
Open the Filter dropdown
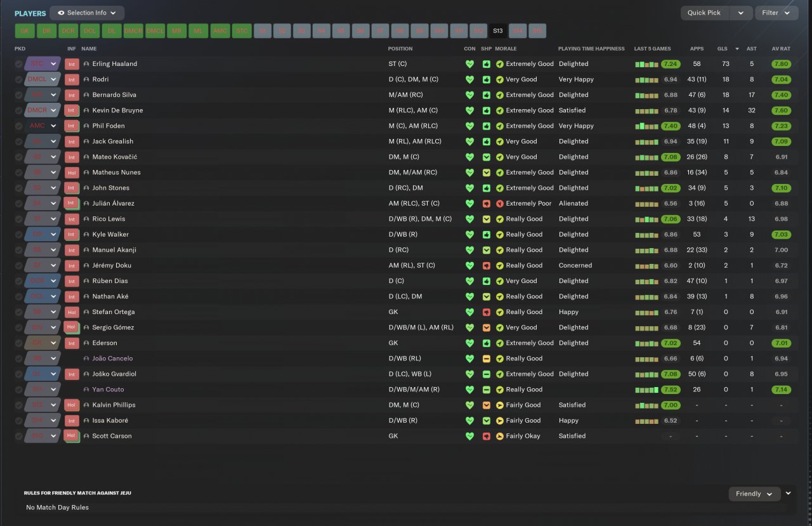pyautogui.click(x=776, y=13)
